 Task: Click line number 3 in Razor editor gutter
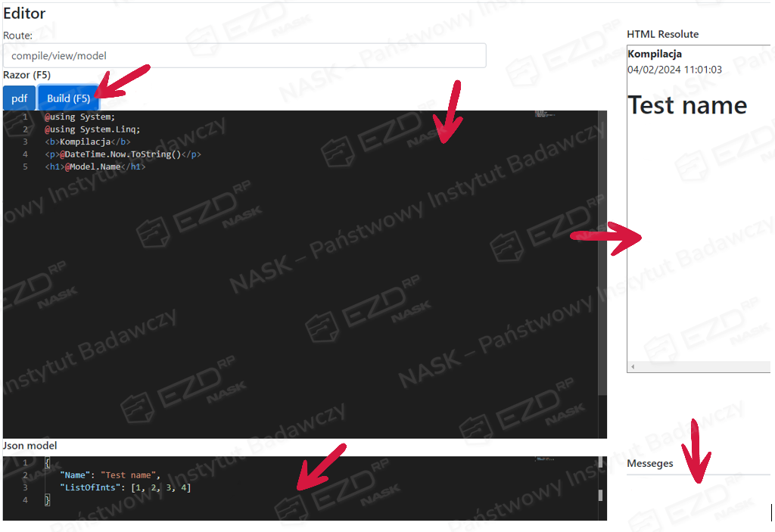tap(25, 142)
